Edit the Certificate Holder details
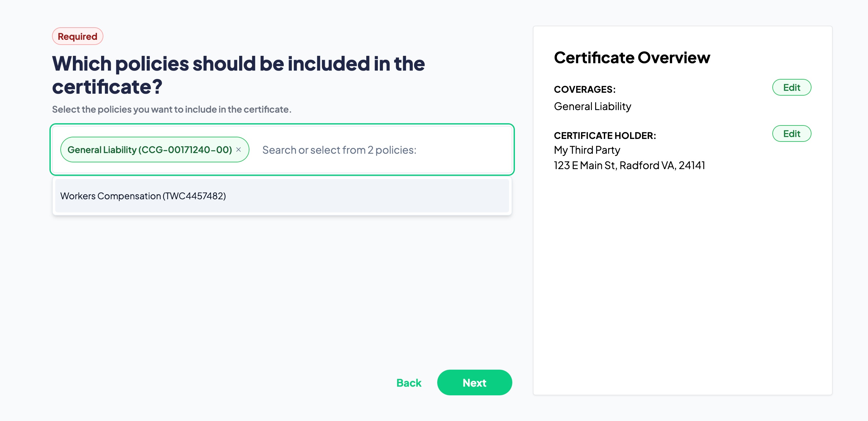868x421 pixels. [x=791, y=134]
